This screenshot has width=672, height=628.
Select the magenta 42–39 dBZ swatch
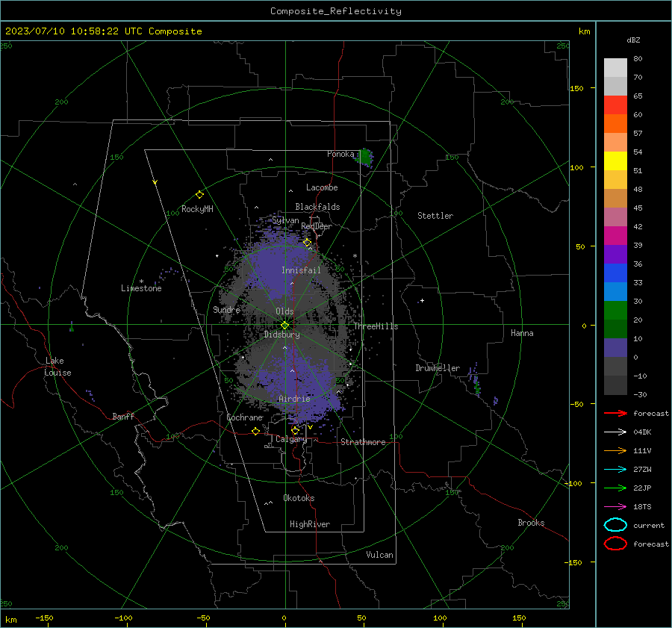(x=615, y=236)
